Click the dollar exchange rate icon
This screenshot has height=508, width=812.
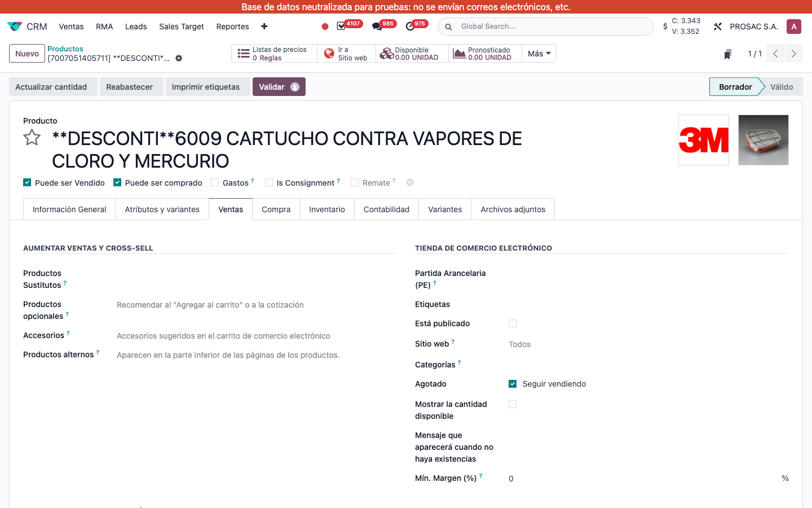665,27
